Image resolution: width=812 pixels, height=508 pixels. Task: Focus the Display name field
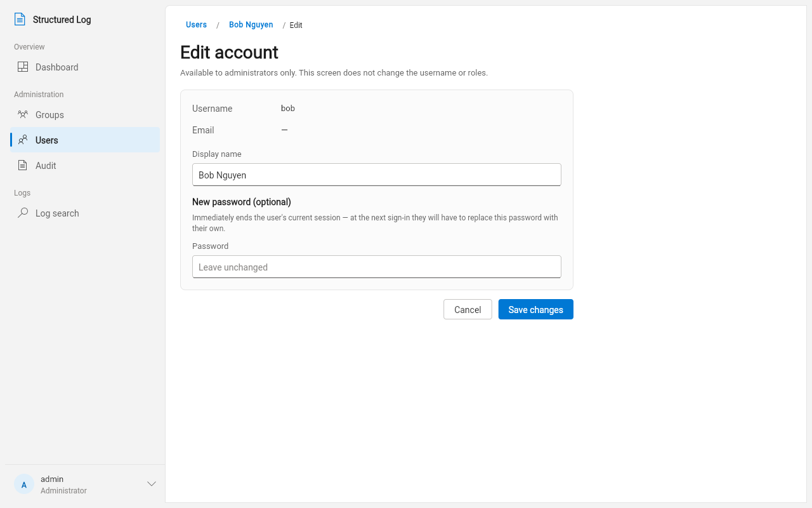[x=377, y=175]
